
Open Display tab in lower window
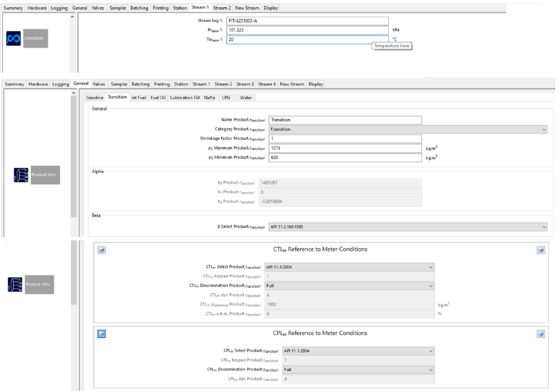point(316,84)
